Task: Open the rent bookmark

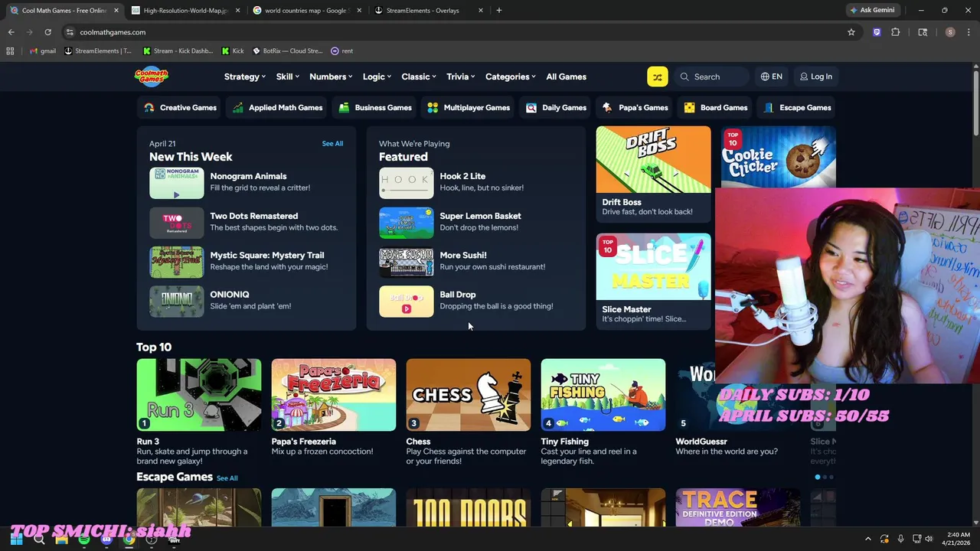Action: [x=341, y=51]
